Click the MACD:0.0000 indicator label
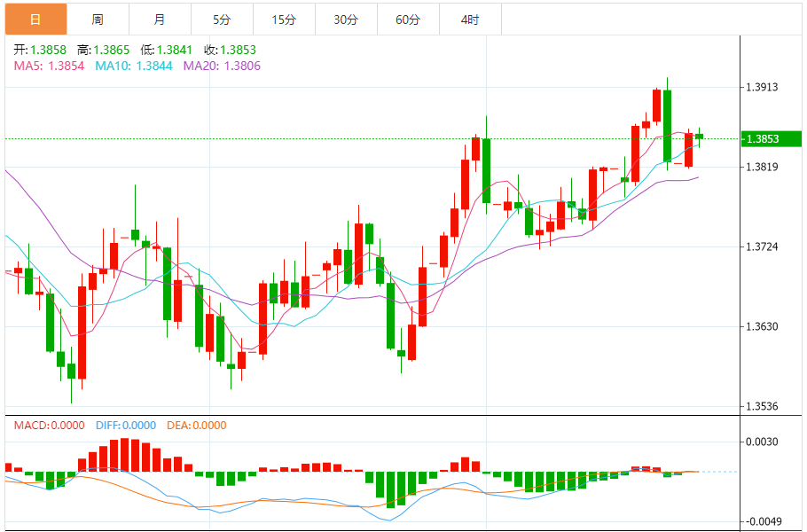807x532 pixels. click(49, 426)
